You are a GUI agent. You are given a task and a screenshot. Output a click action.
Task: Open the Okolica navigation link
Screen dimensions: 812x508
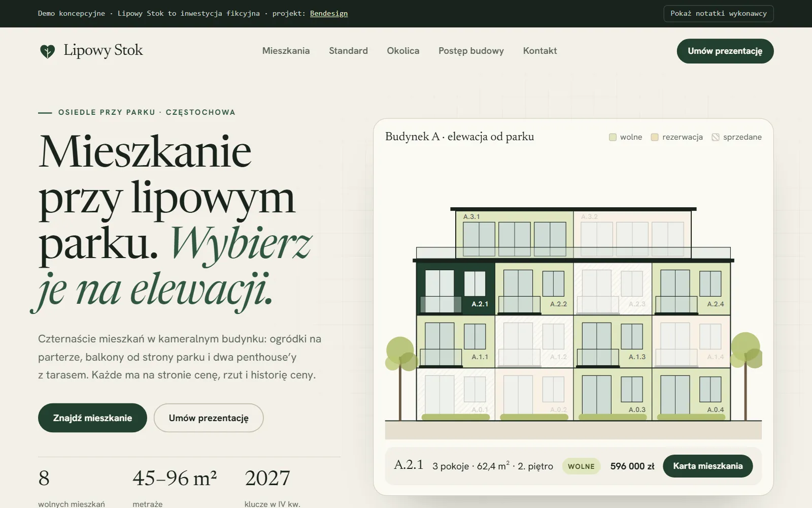point(403,51)
